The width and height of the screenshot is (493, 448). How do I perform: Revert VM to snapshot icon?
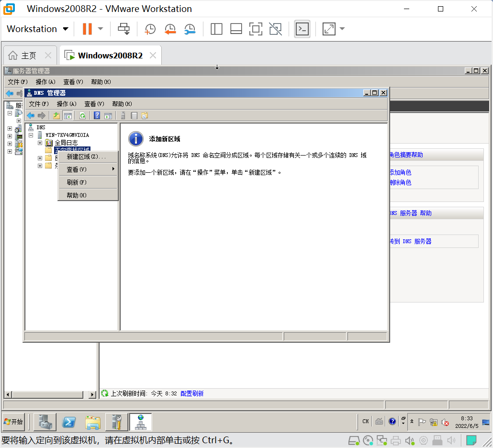170,29
